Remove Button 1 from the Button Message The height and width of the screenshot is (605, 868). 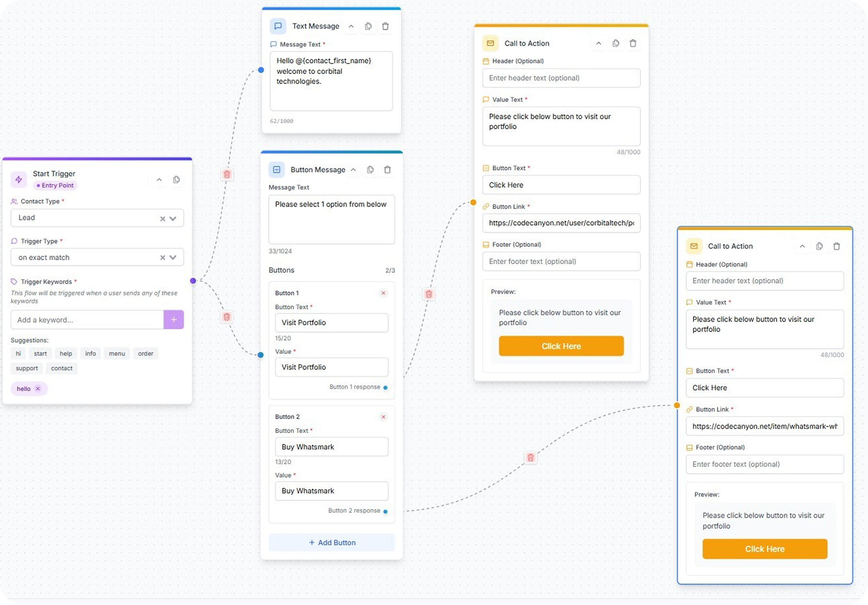coord(383,293)
